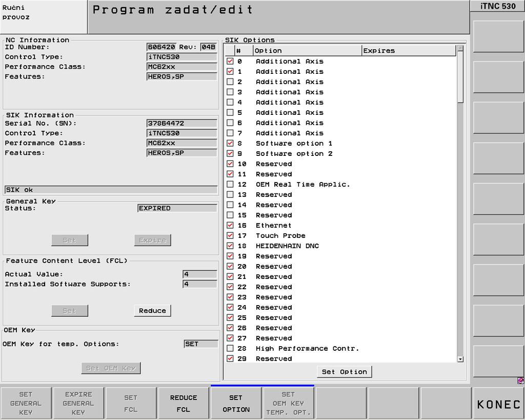Uncheck option 9 Software option 2
Image resolution: width=525 pixels, height=420 pixels.
230,153
